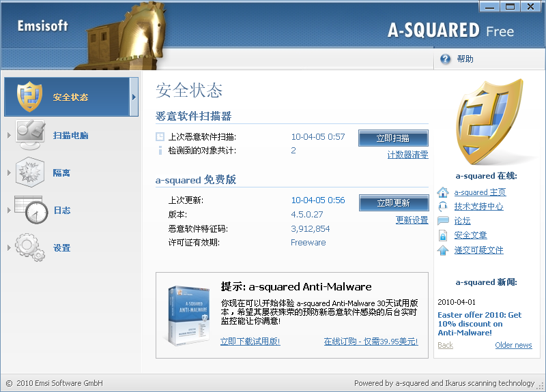Click the 立即扫描 button

[393, 138]
